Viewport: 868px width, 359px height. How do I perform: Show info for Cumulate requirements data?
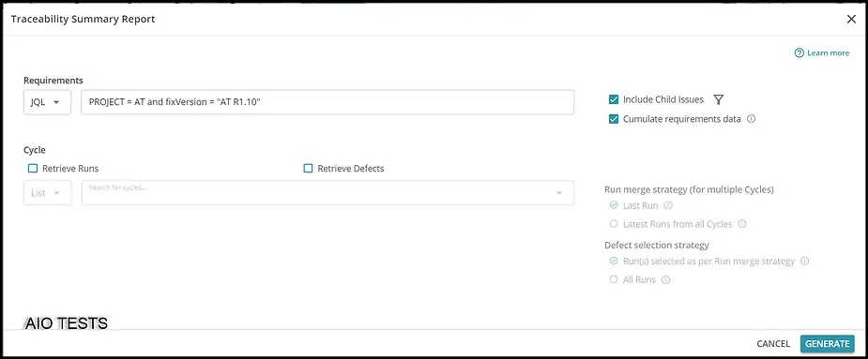752,119
